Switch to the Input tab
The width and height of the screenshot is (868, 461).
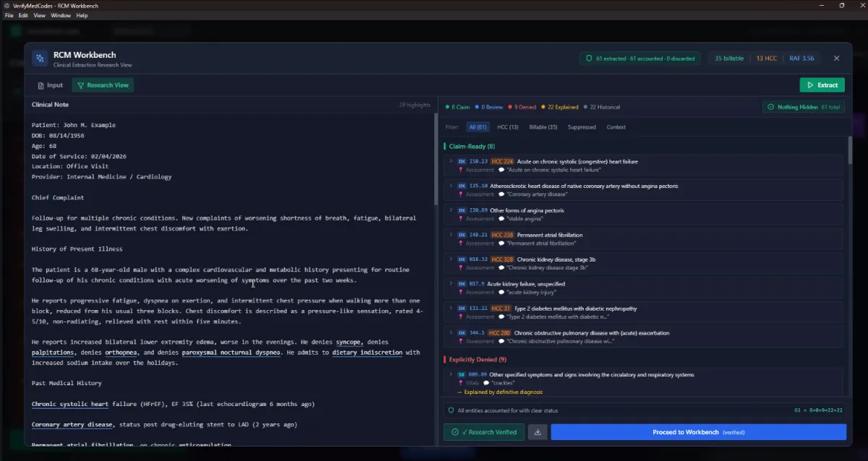(50, 85)
